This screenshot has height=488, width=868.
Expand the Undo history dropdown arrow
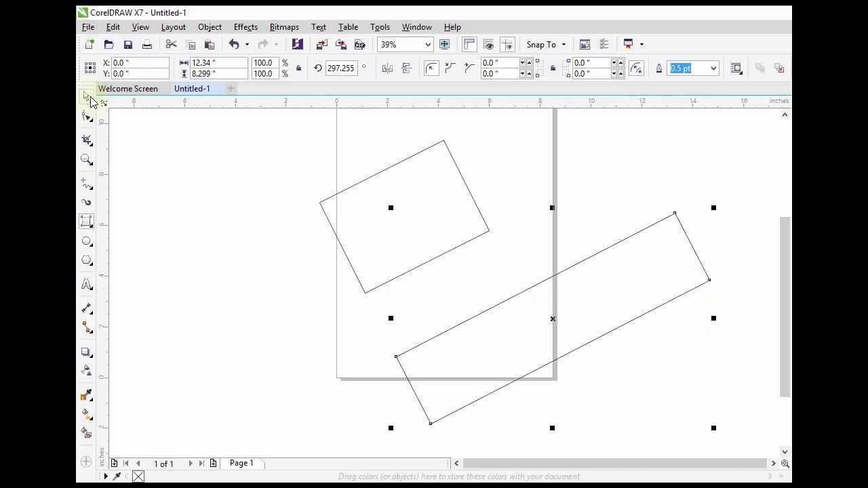(x=247, y=45)
